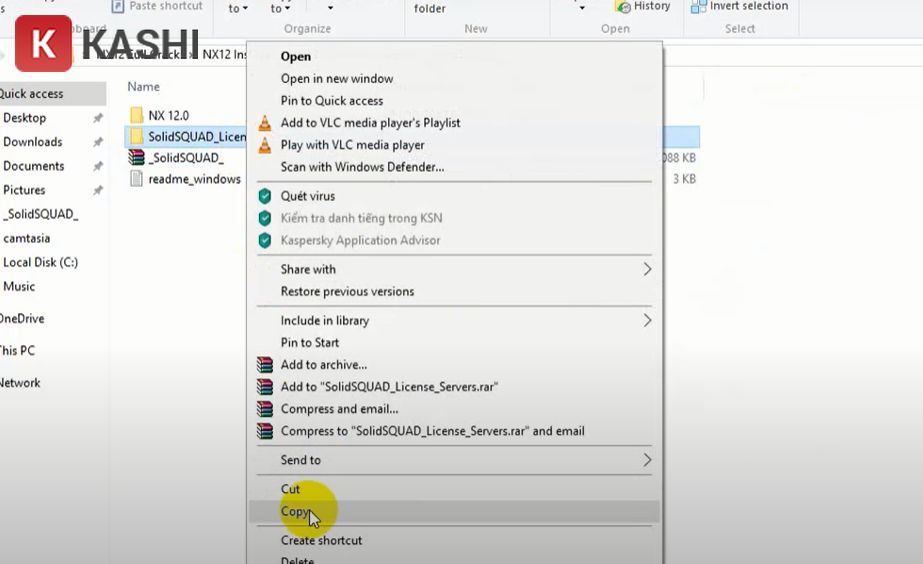Click the WinRAR icon next to Add to archive
923x564 pixels.
pos(265,365)
